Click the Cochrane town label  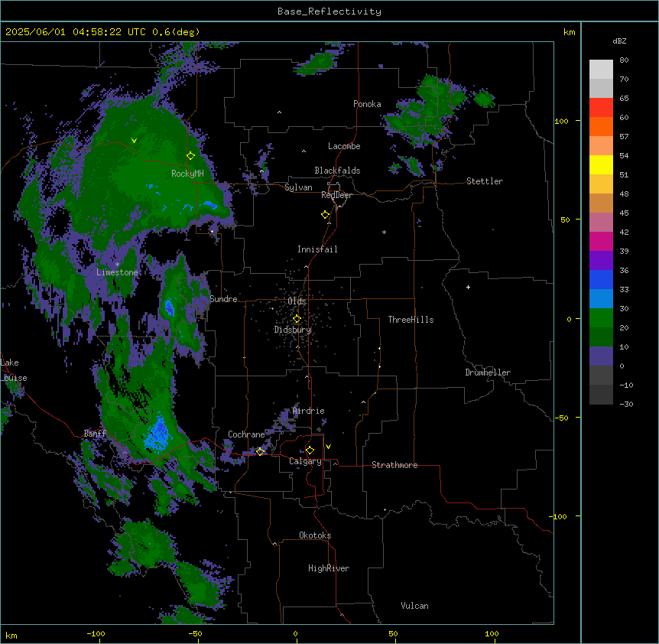pos(246,434)
